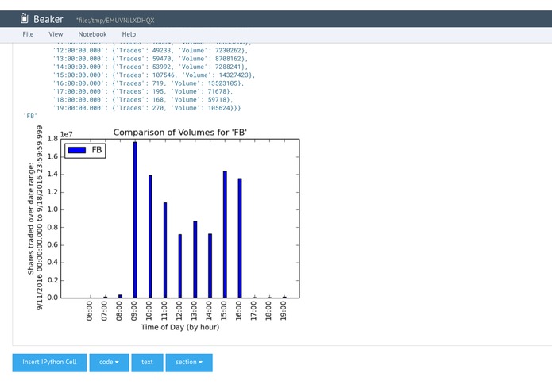Click the blue FB legend swatch
Screen dimensions: 552x392
pyautogui.click(x=77, y=150)
